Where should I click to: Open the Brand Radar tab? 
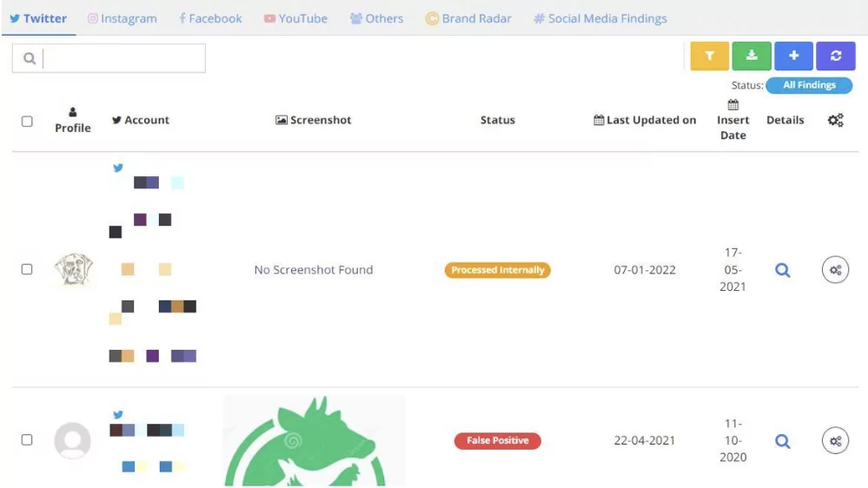tap(468, 18)
